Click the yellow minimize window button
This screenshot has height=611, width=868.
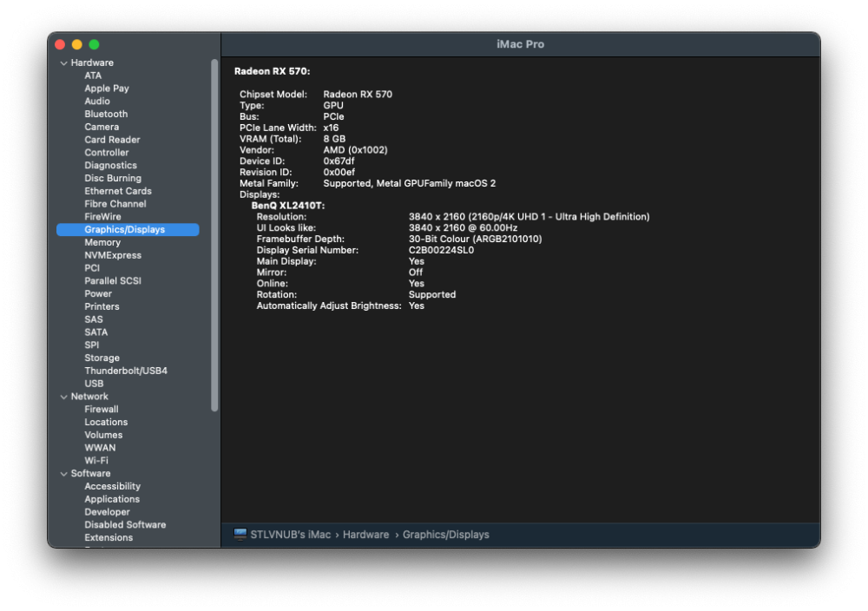77,44
